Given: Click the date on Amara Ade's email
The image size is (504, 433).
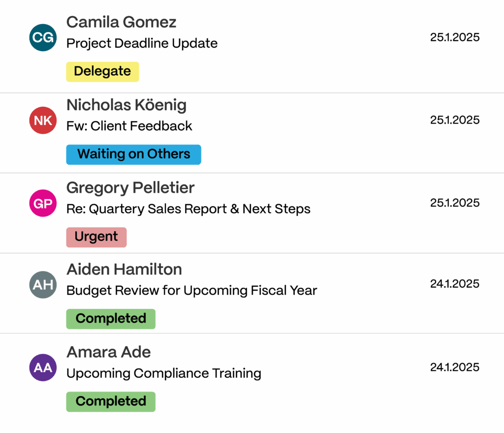Looking at the screenshot, I should tap(454, 367).
